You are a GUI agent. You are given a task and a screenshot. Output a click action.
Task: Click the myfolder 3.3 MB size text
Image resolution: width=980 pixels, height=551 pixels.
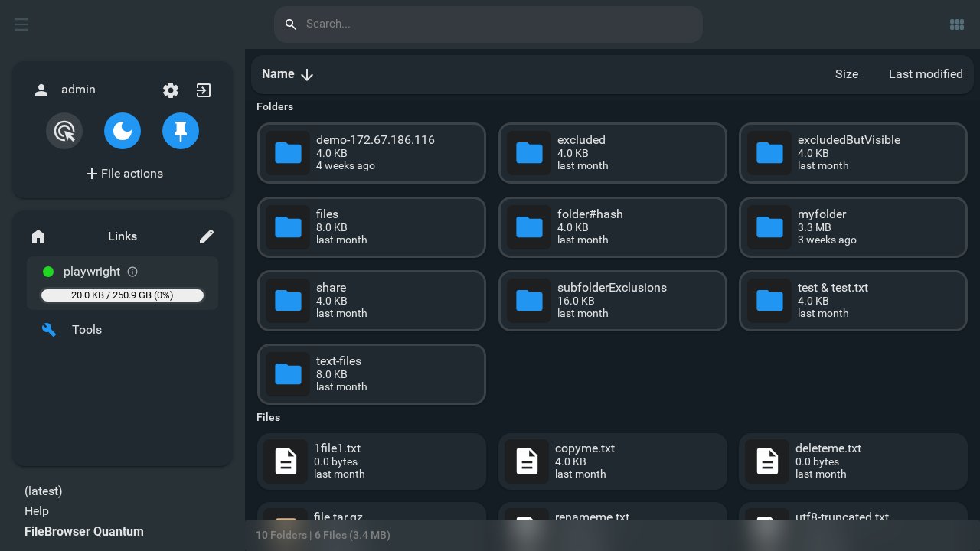pos(814,227)
